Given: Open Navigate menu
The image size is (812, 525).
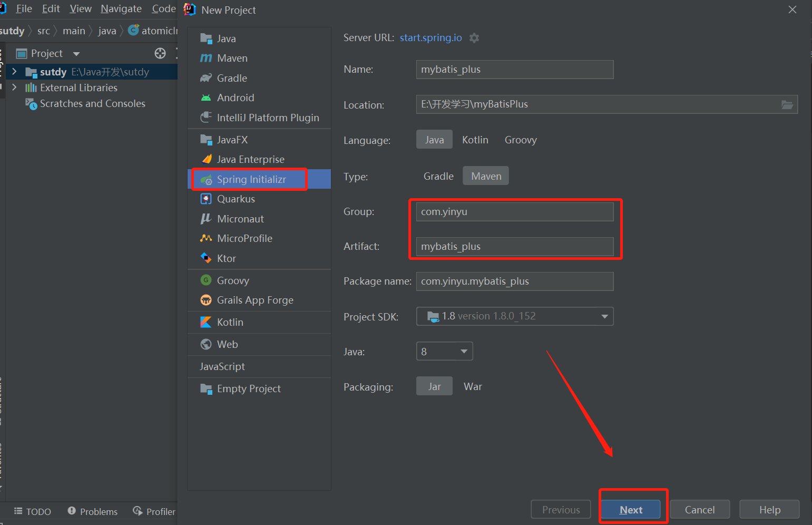Looking at the screenshot, I should pyautogui.click(x=121, y=8).
